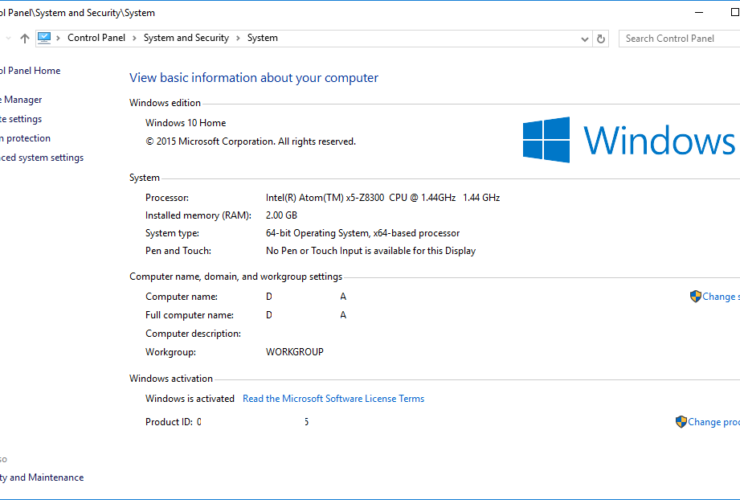
Task: Click the computer icon in address bar
Action: point(44,38)
